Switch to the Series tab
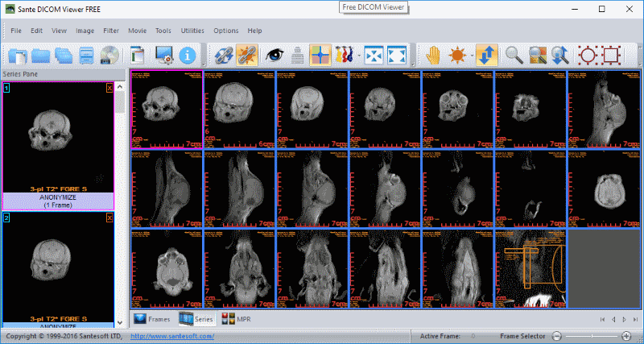 coord(196,319)
